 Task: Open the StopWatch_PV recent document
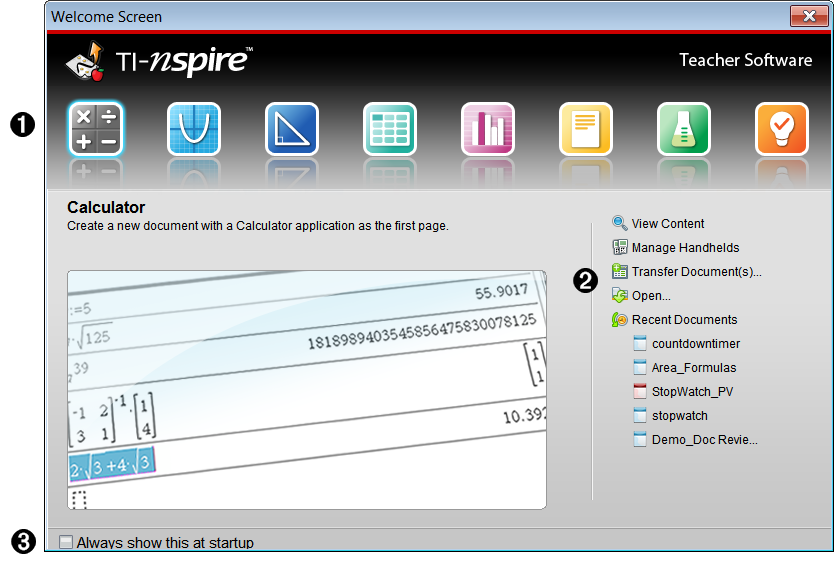692,392
